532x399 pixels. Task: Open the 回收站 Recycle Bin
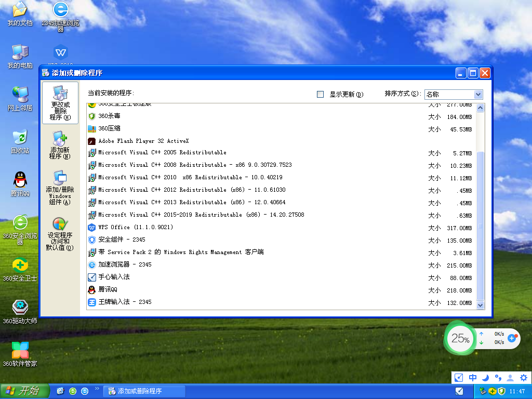20,141
